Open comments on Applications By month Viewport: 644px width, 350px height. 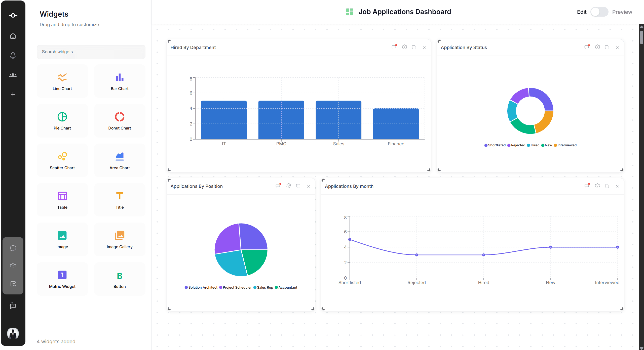[587, 186]
